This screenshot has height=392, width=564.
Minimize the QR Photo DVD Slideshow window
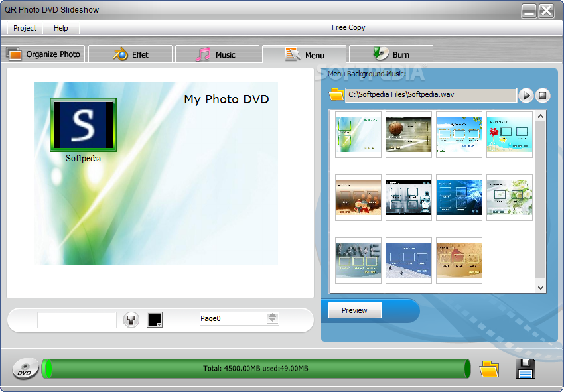529,11
